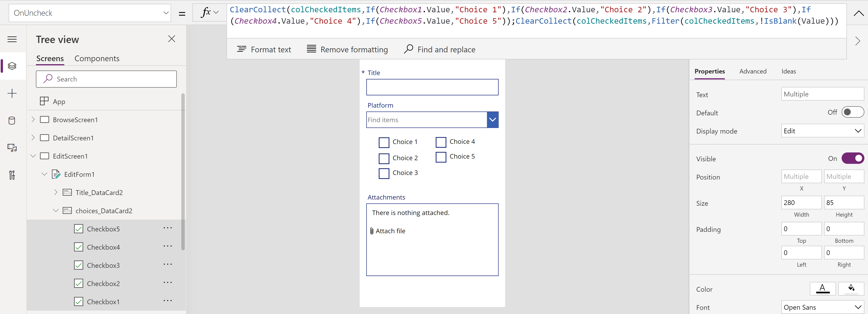Open the Media panel icon
The width and height of the screenshot is (868, 314).
pos(12,148)
